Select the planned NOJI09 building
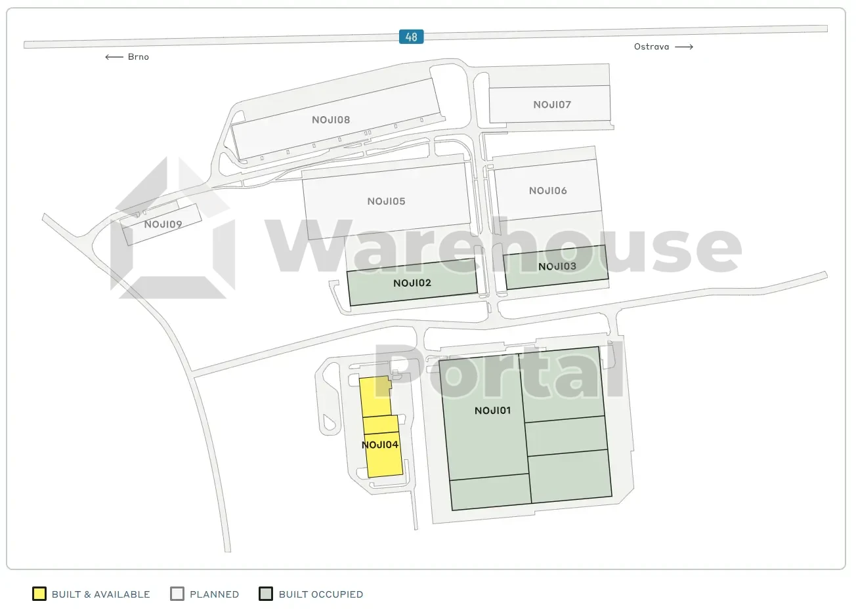Viewport: 856px width, 616px height. [x=163, y=224]
